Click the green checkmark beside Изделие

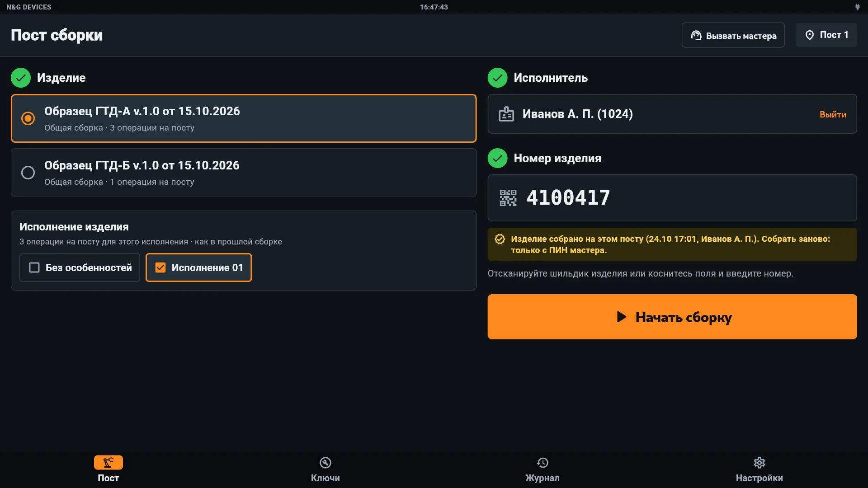click(21, 78)
